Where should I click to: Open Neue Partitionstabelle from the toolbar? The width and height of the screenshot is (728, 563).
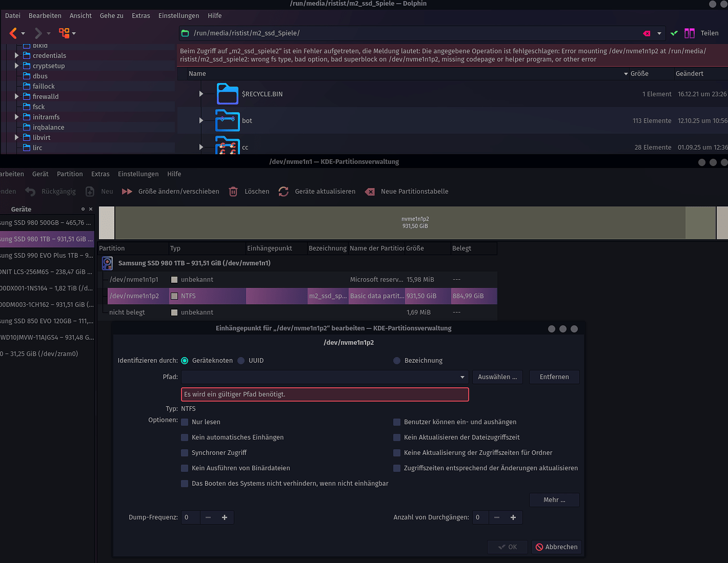[x=370, y=191]
